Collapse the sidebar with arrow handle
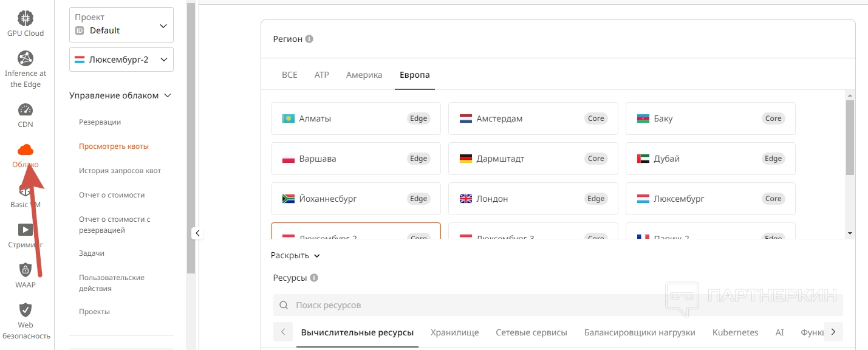The height and width of the screenshot is (350, 868). click(197, 233)
